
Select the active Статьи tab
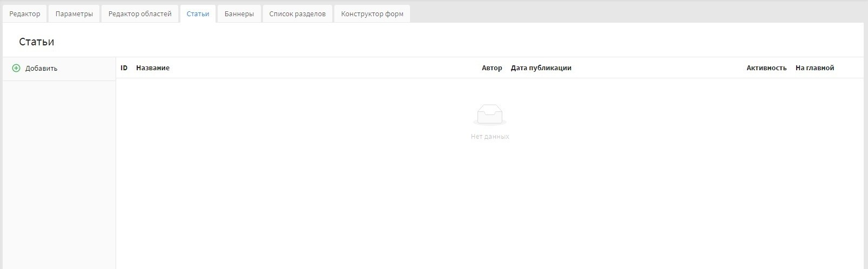click(198, 14)
